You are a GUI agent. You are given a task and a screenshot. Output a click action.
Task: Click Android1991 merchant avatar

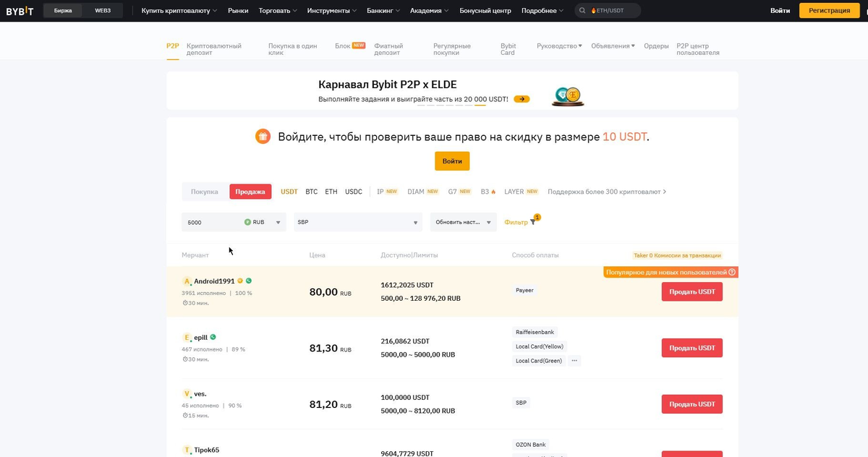(x=187, y=281)
